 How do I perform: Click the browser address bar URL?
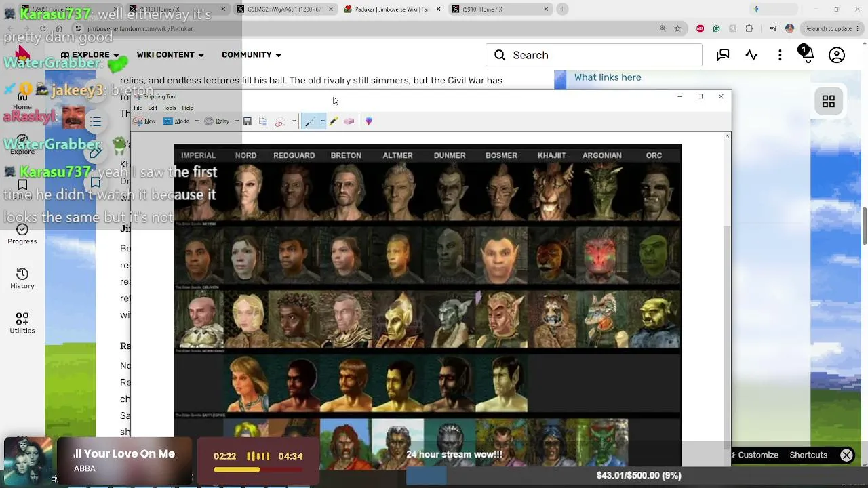pyautogui.click(x=140, y=28)
